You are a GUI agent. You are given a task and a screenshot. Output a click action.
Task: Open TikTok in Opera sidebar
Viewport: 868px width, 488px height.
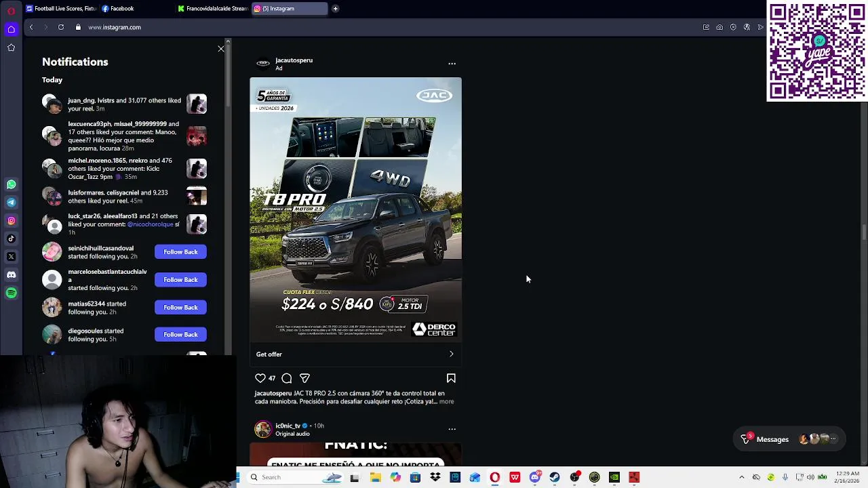(x=12, y=239)
